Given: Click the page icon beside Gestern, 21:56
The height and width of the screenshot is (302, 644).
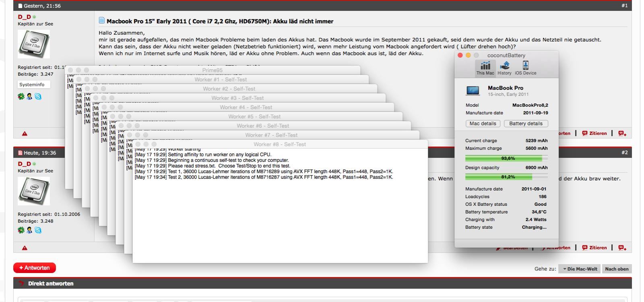Looking at the screenshot, I should coord(21,6).
